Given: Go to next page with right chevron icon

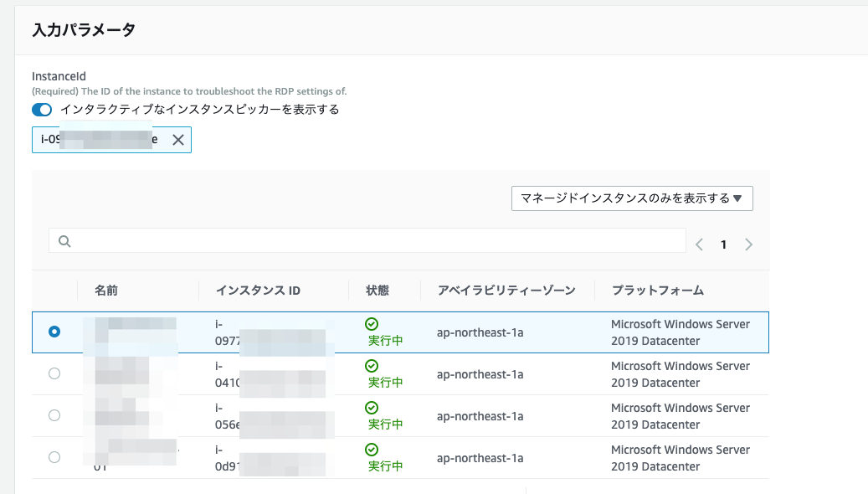Looking at the screenshot, I should [x=749, y=244].
